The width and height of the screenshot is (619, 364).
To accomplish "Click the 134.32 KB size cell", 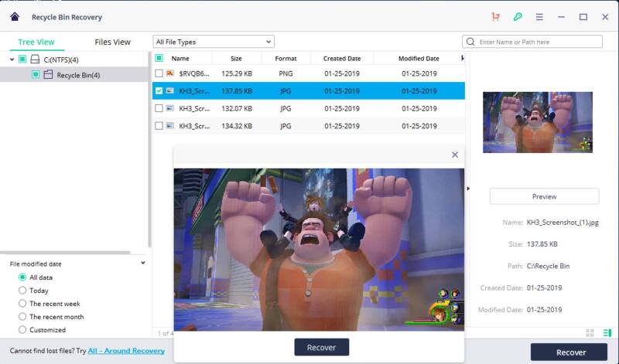I will pos(237,126).
